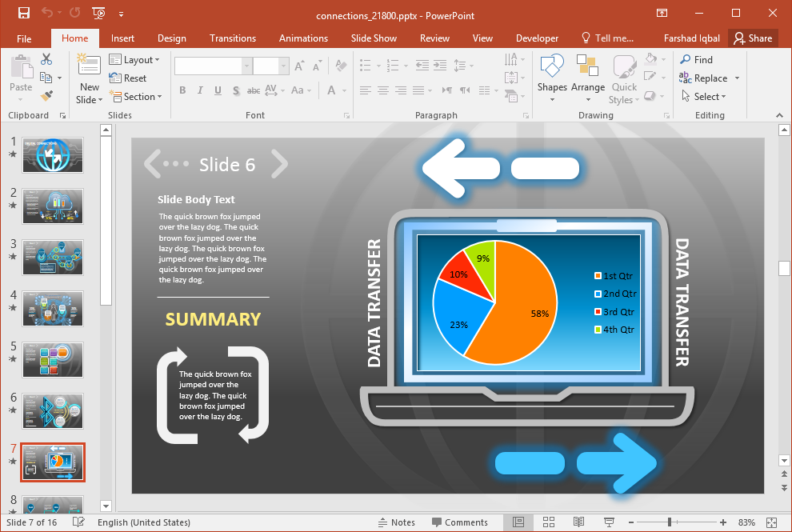Screen dimensions: 792x532
Task: Toggle the Comments pane
Action: pos(459,522)
